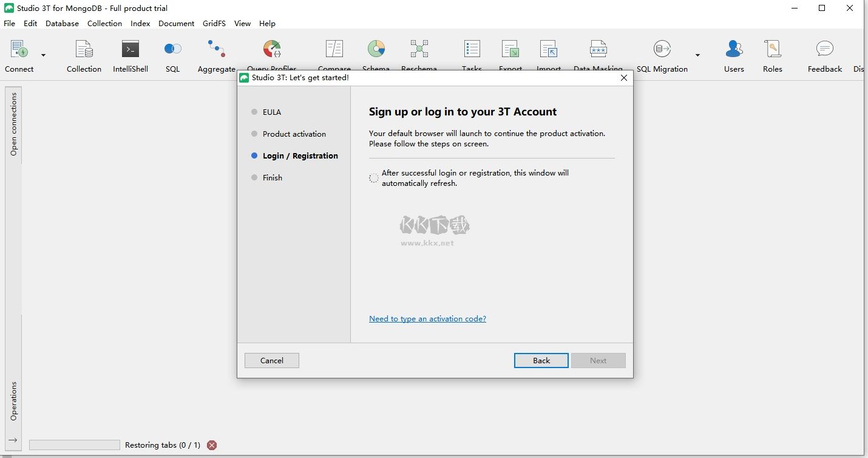The width and height of the screenshot is (868, 458).
Task: Expand the SQL Migration dropdown arrow
Action: pos(698,55)
